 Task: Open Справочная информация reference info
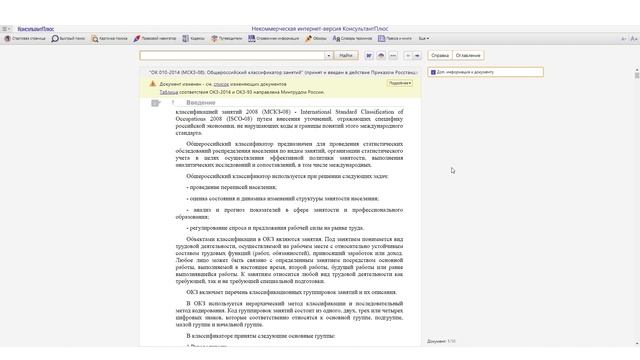tap(273, 38)
